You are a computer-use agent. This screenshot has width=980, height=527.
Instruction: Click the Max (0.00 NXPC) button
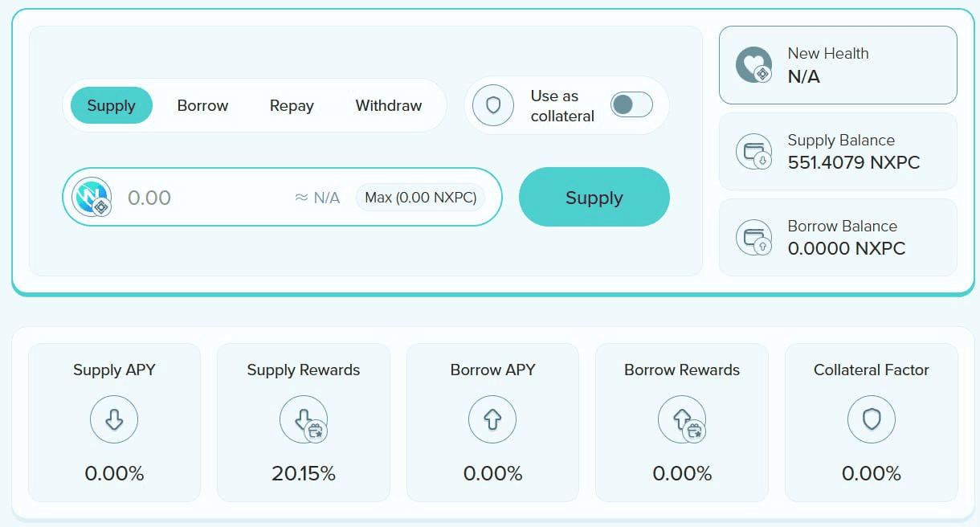click(x=420, y=197)
